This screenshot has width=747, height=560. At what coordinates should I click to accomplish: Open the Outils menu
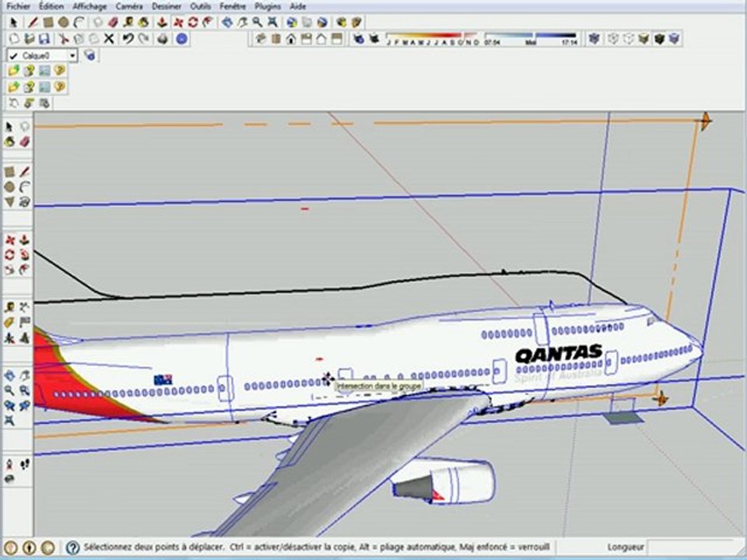[x=200, y=6]
